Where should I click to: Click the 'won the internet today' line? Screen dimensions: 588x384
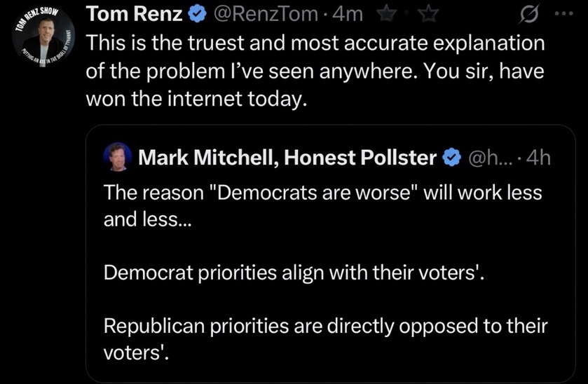pos(196,99)
